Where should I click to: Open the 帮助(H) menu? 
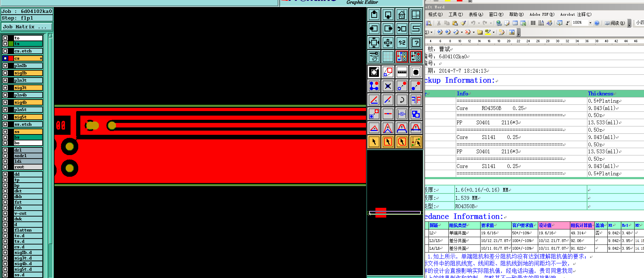[x=516, y=14]
